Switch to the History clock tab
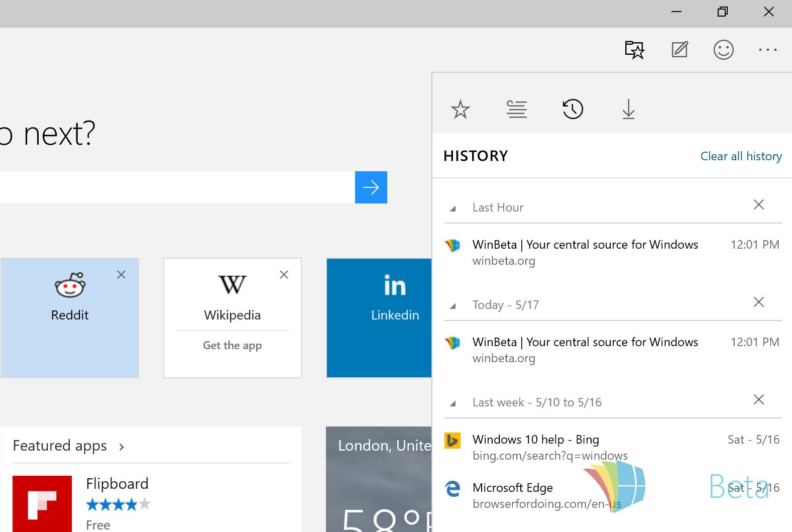Screen dimensions: 792x532 tap(573, 109)
